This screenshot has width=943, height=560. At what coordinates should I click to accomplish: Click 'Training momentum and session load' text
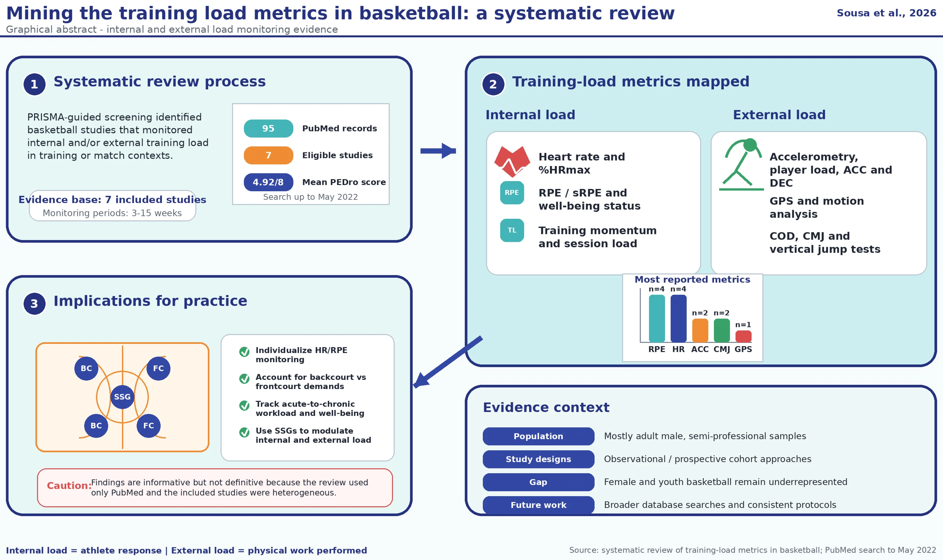pos(598,237)
